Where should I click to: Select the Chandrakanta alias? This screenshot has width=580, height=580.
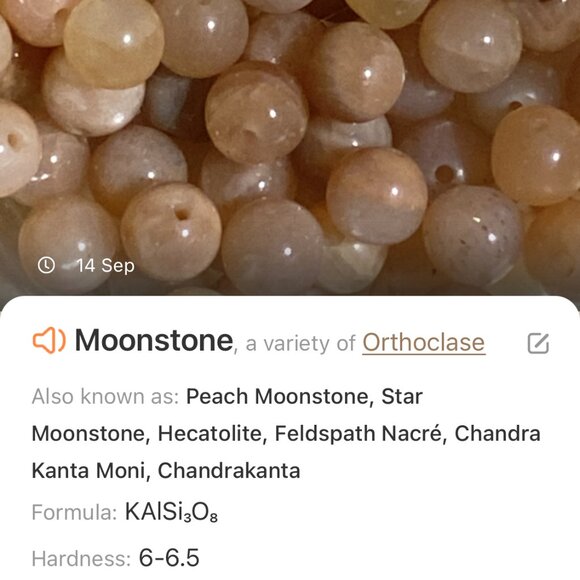(x=229, y=471)
